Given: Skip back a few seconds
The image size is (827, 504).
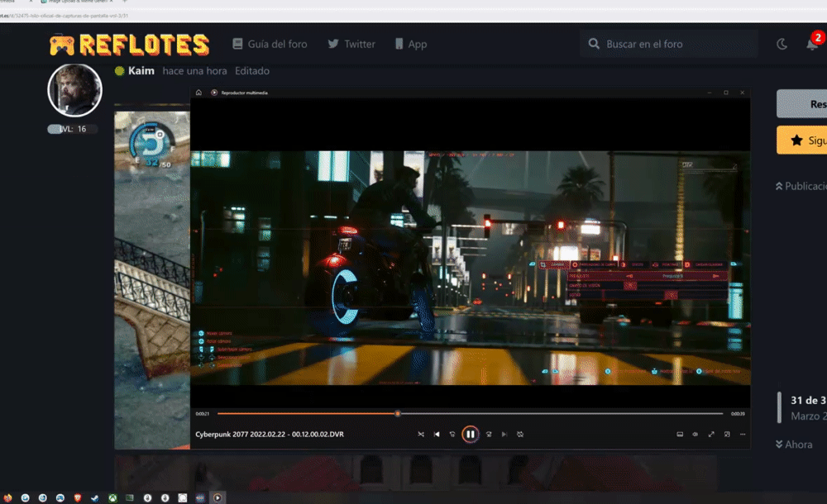Looking at the screenshot, I should coord(452,435).
